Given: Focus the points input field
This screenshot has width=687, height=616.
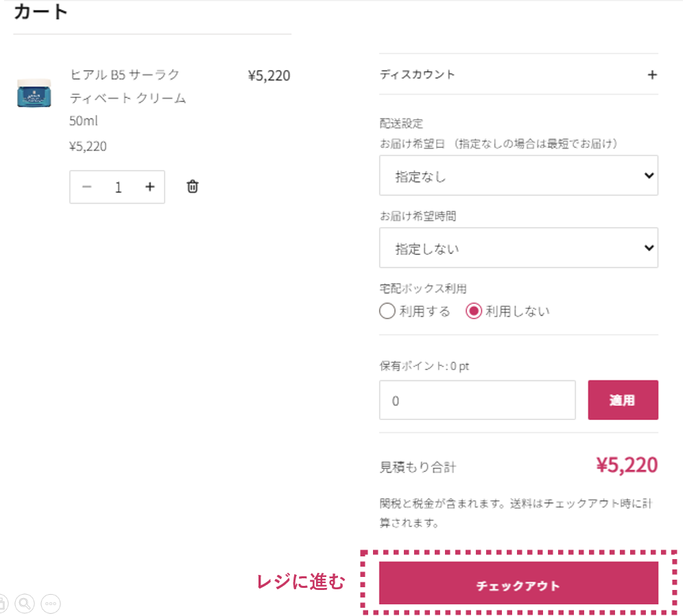Looking at the screenshot, I should (x=477, y=400).
